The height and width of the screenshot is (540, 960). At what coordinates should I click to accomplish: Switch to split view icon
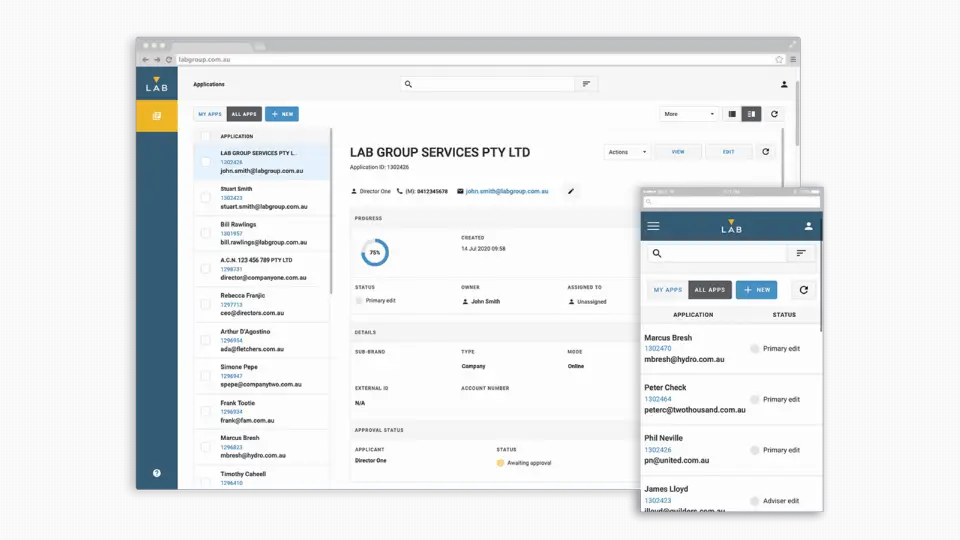pyautogui.click(x=751, y=114)
